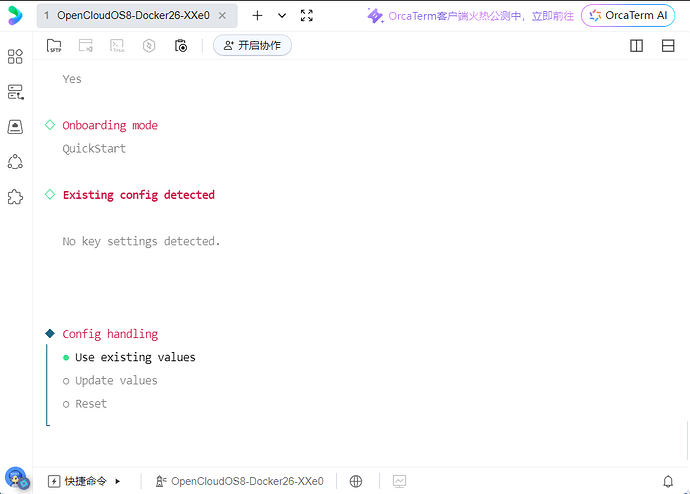
Task: Click the OrcaTerm logo icon
Action: 15,15
